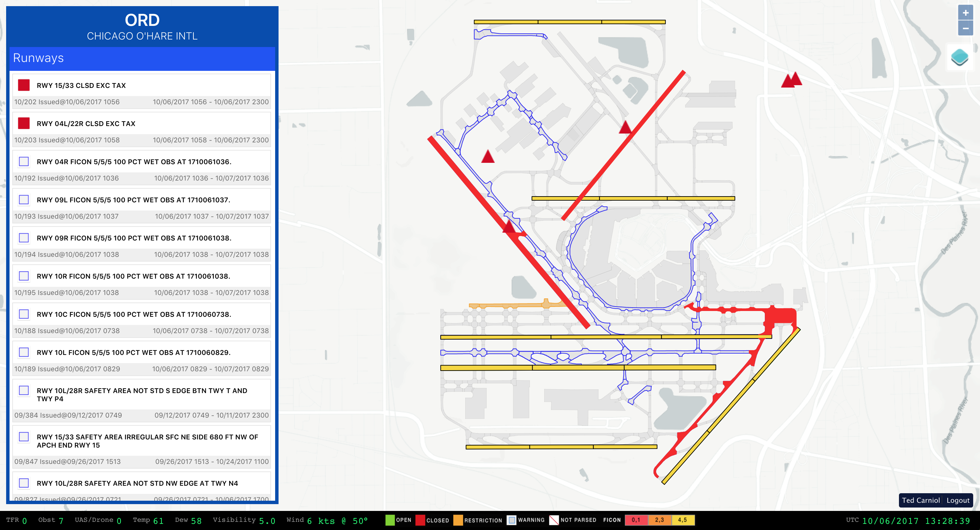Screen dimensions: 980x530
Task: Click the red closed indicator for RWY 04L/22R
Action: pyautogui.click(x=24, y=123)
